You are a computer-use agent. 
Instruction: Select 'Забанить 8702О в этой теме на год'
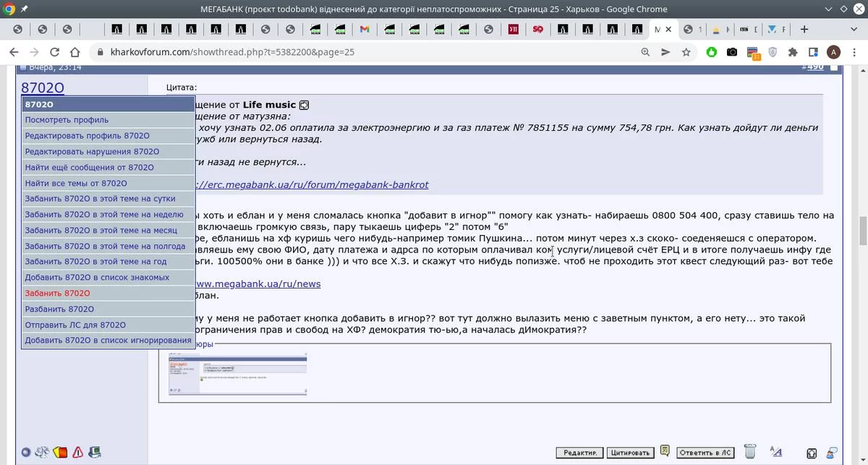[x=109, y=262]
